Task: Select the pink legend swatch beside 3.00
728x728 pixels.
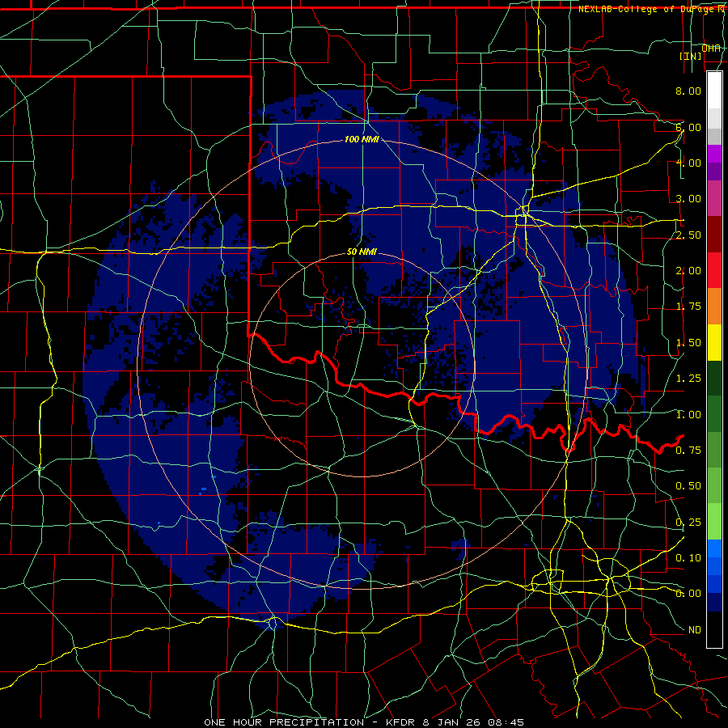Action: [x=714, y=198]
